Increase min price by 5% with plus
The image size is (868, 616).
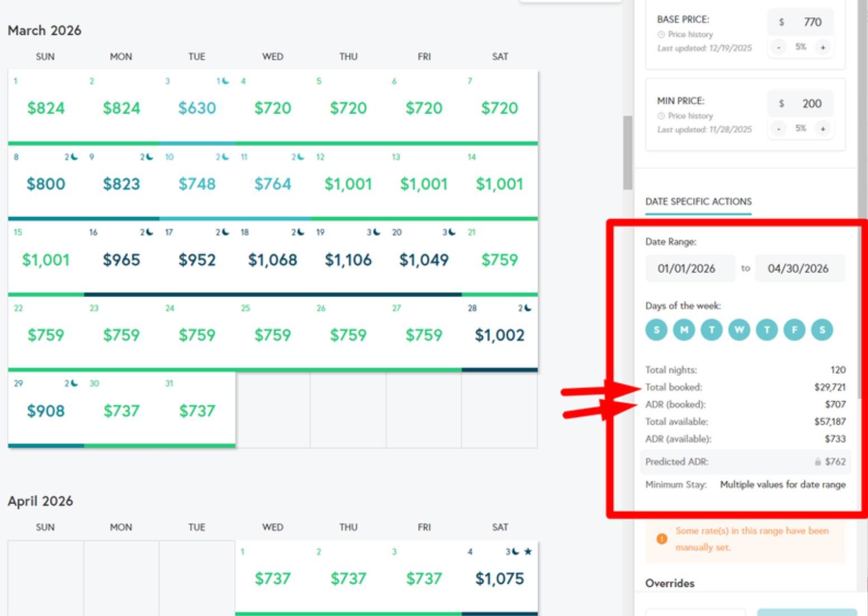point(823,129)
